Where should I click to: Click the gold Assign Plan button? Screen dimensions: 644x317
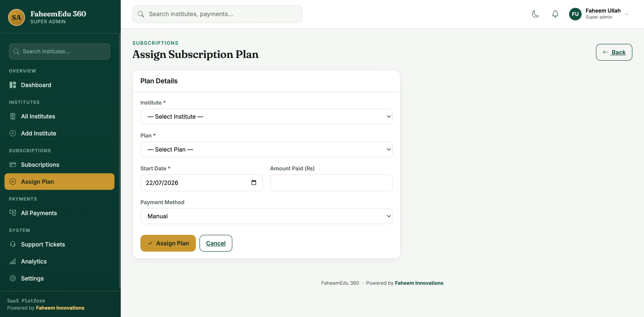pyautogui.click(x=168, y=243)
